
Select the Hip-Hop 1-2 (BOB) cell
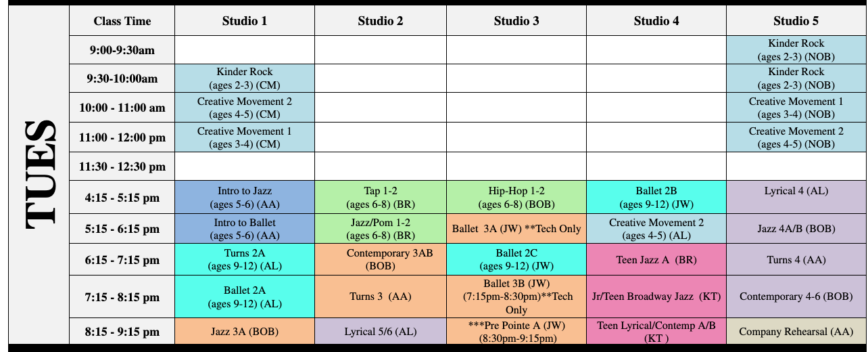(516, 197)
